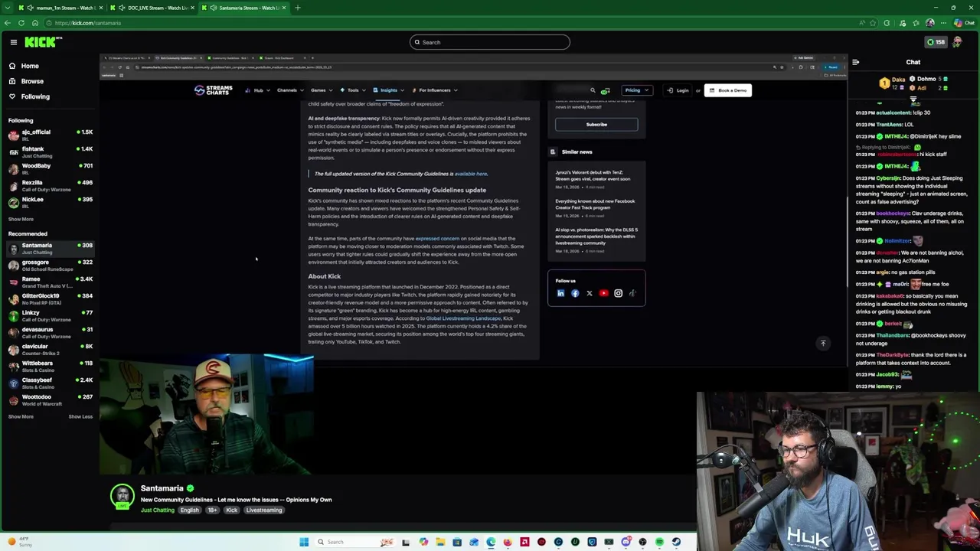Viewport: 980px width, 551px height.
Task: Click the browser home button
Action: coord(35,23)
